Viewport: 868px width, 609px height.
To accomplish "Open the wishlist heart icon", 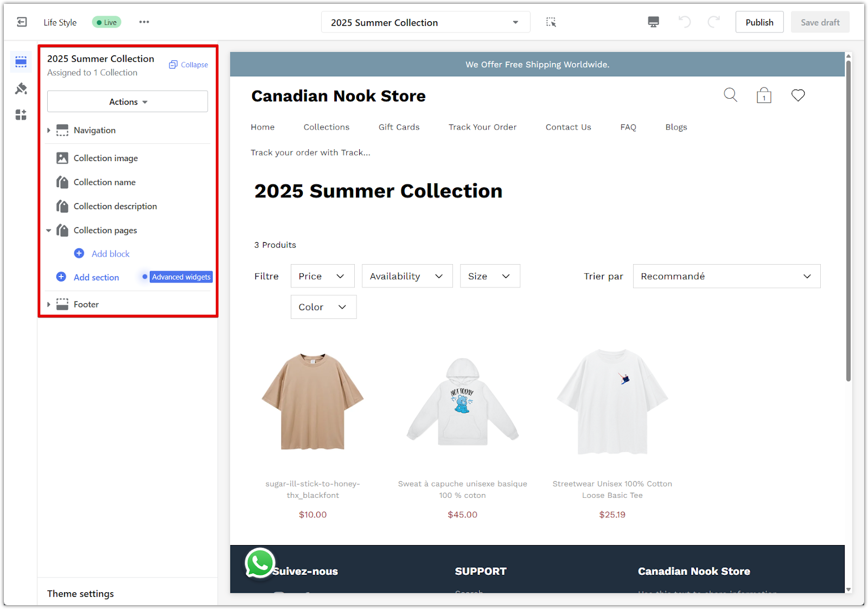I will (x=798, y=95).
